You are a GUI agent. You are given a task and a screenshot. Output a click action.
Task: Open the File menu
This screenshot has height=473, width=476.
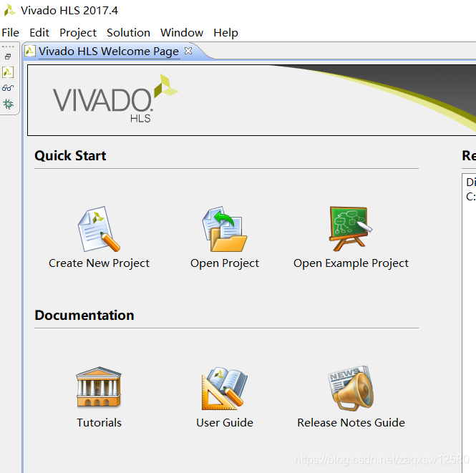tap(10, 32)
